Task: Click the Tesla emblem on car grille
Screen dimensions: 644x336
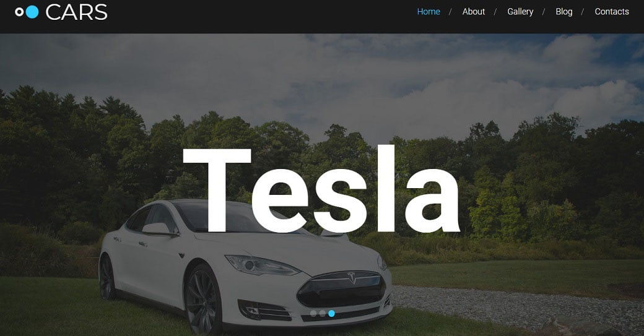Action: [352, 278]
